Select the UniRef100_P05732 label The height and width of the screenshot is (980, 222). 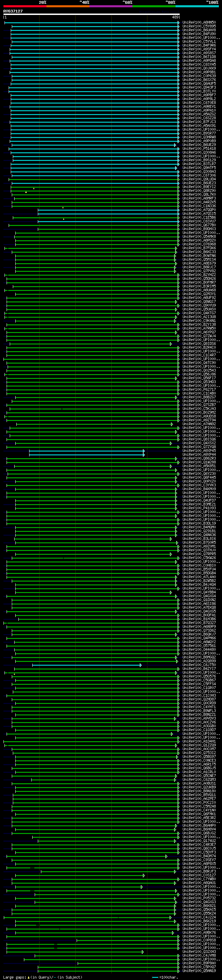tap(199, 898)
